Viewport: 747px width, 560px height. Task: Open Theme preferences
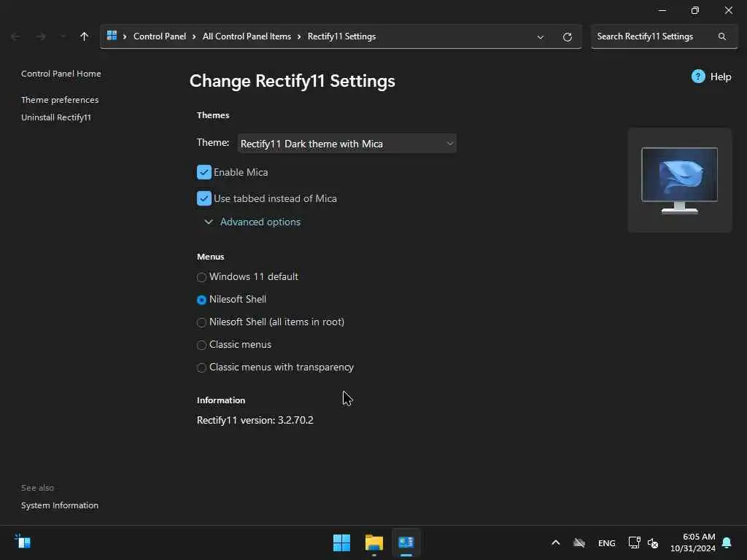tap(60, 100)
